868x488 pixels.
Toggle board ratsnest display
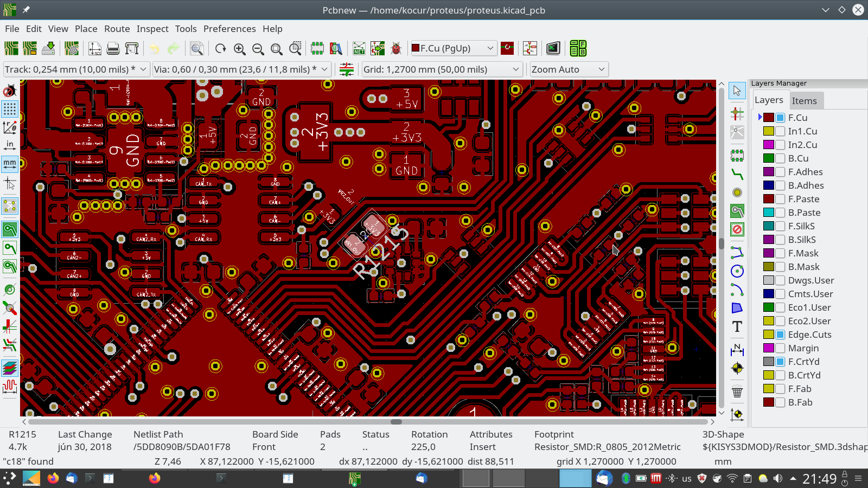click(x=10, y=206)
